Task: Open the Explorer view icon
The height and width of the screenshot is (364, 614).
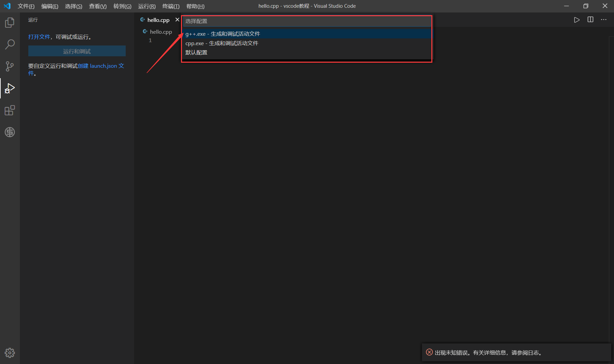Action: pos(10,23)
